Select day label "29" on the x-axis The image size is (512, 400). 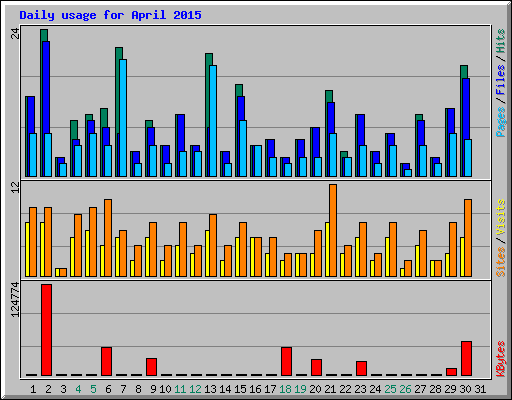click(x=450, y=389)
